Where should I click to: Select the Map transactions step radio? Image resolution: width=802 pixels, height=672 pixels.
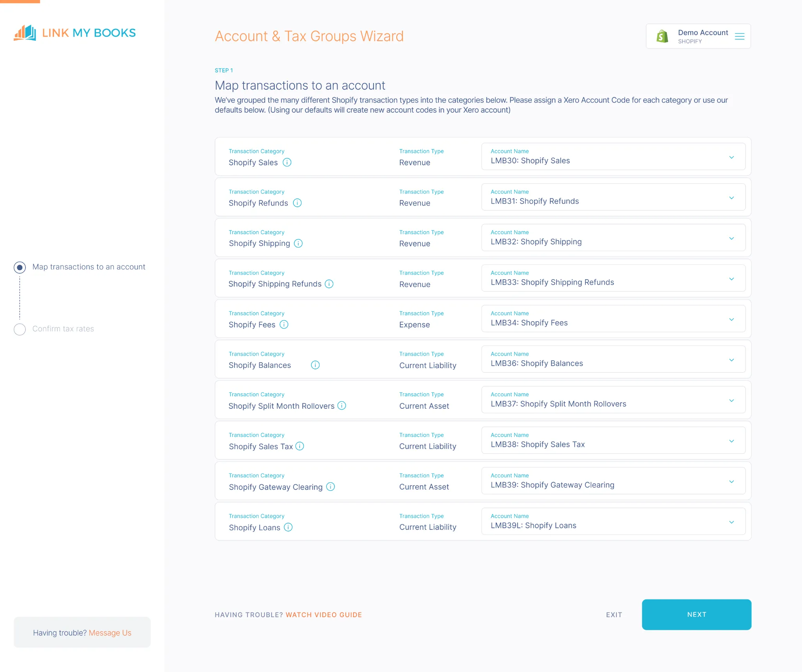point(20,267)
